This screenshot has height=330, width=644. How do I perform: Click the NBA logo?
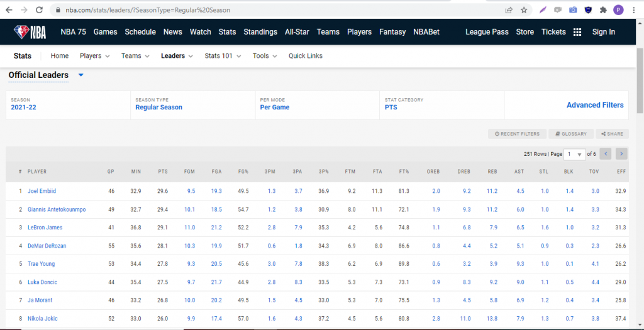[x=30, y=31]
